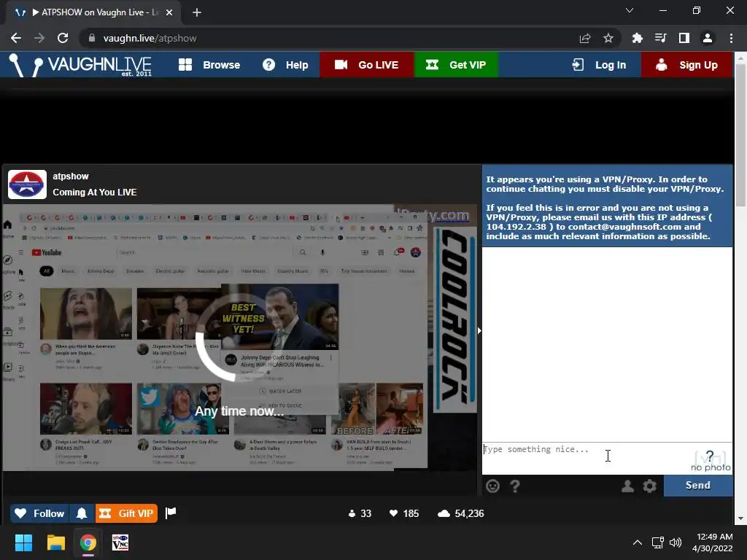This screenshot has width=747, height=560.
Task: Click the page vertical scrollbar
Action: [x=740, y=136]
